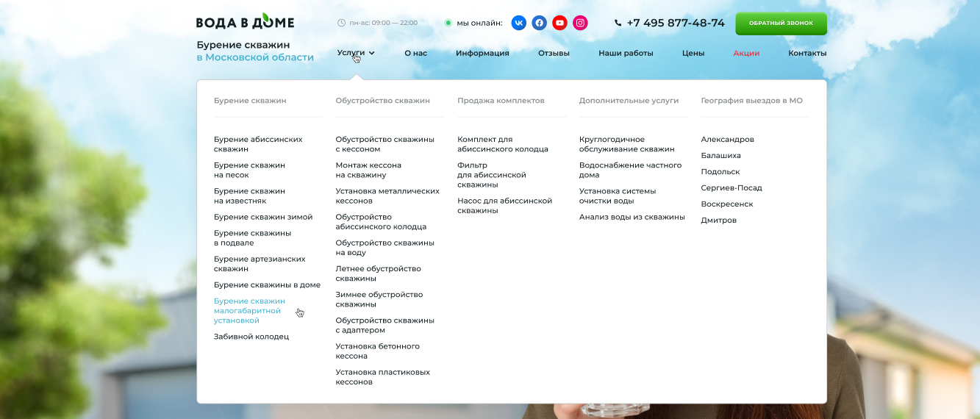This screenshot has width=980, height=419.
Task: Open Круглогодичное обслуживание скважин
Action: click(x=626, y=144)
